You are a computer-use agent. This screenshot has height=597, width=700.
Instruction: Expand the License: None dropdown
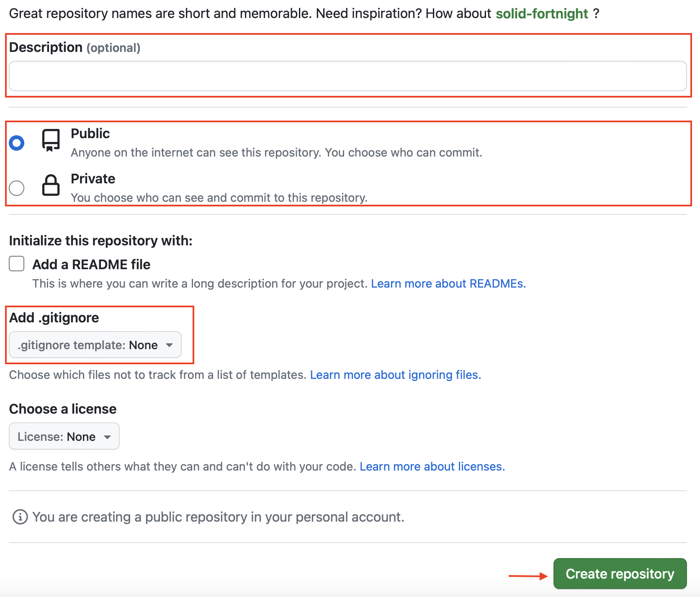pyautogui.click(x=64, y=436)
